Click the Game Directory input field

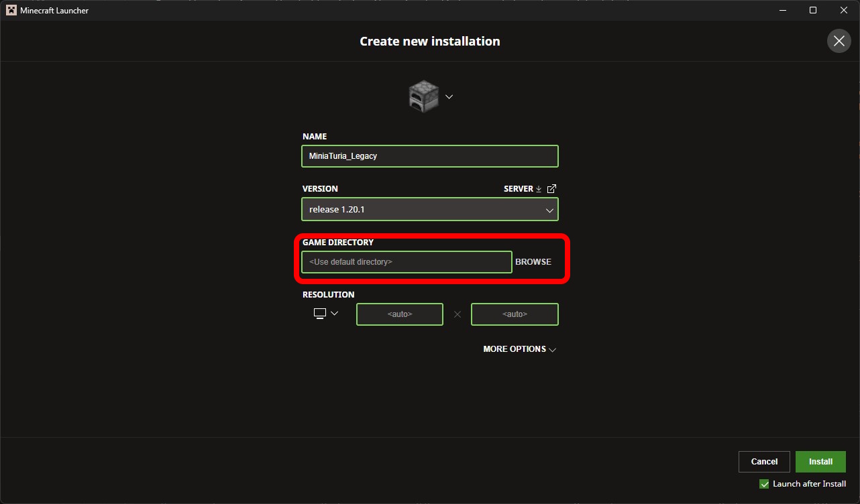pyautogui.click(x=407, y=262)
